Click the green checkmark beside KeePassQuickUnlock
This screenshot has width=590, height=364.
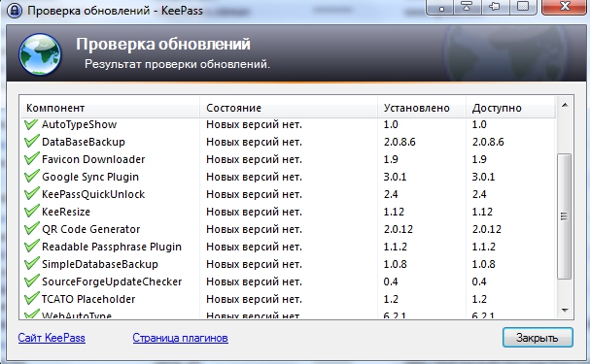click(x=32, y=194)
